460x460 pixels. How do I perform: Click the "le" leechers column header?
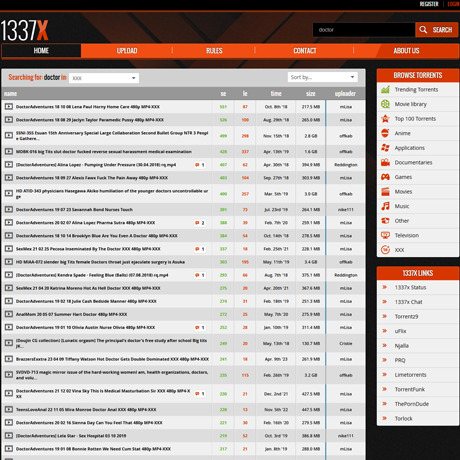point(245,94)
